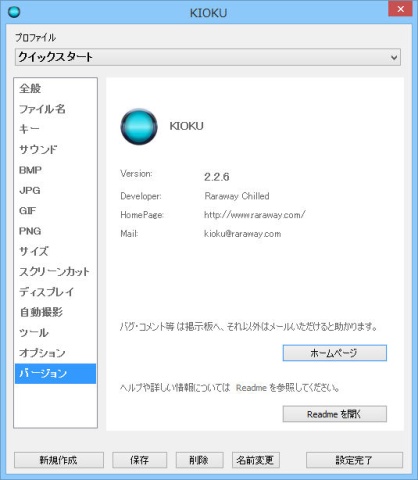The height and width of the screenshot is (480, 418).
Task: Click the large KIOKU logo icon
Action: coord(139,126)
